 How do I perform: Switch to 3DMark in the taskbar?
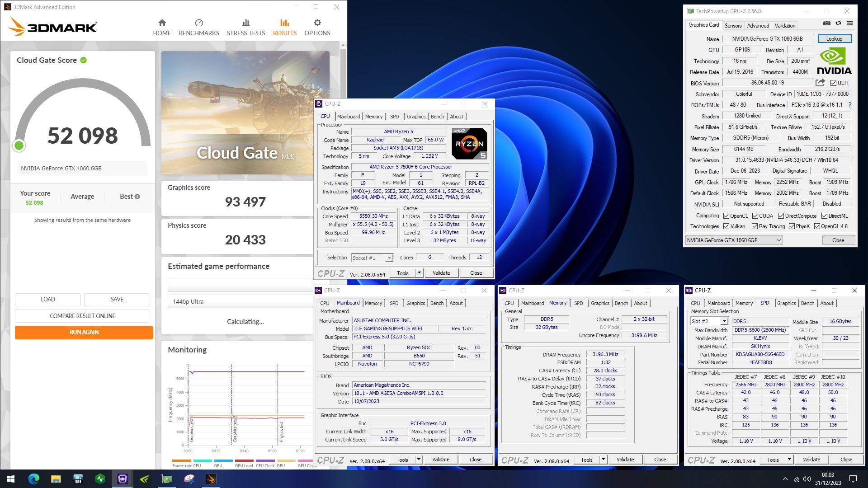(x=211, y=479)
